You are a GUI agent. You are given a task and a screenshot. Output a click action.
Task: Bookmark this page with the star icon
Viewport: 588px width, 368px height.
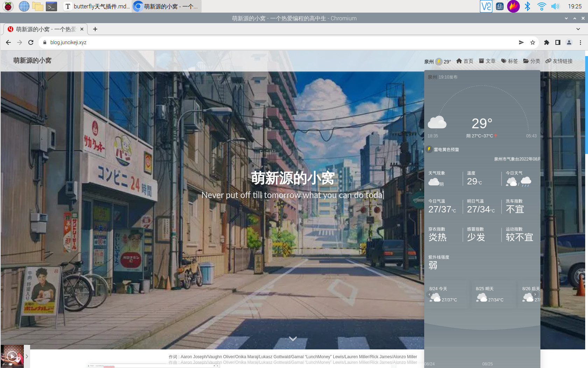tap(533, 42)
